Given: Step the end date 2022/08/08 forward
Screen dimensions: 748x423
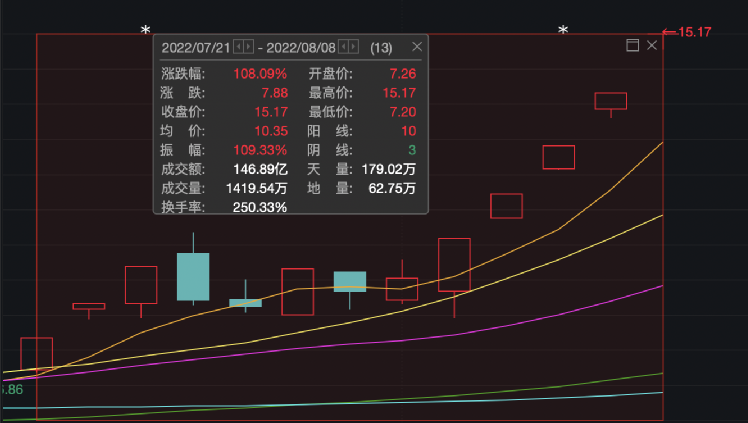Looking at the screenshot, I should pos(354,47).
